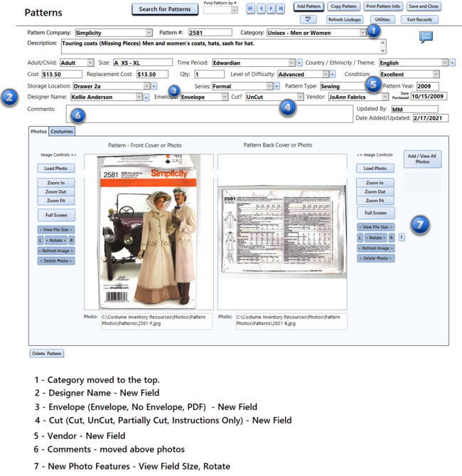Expand the Vendor dropdown

(385, 97)
